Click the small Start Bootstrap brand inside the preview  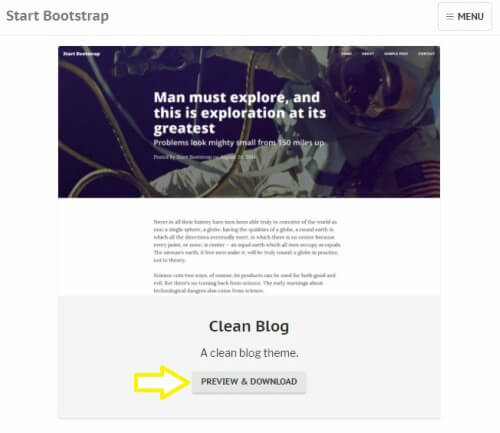pos(82,54)
